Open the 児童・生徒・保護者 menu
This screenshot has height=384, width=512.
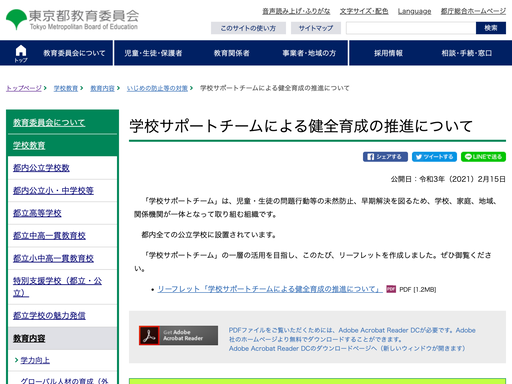153,53
